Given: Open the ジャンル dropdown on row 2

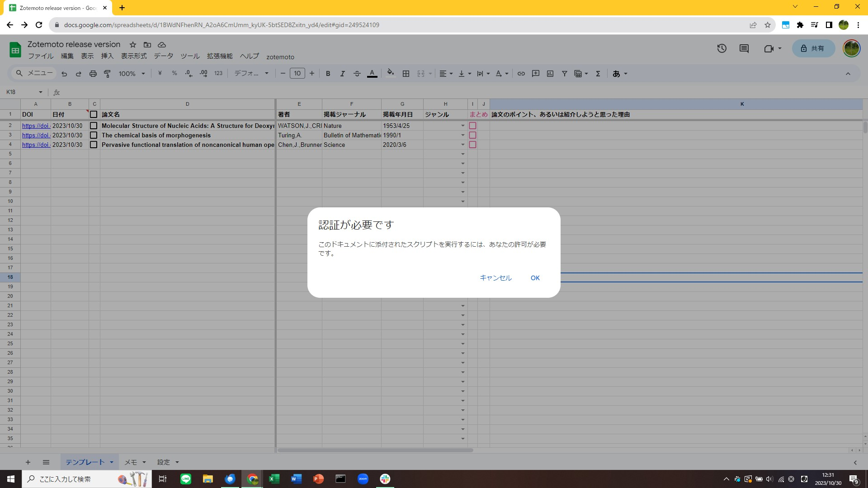Looking at the screenshot, I should [x=462, y=126].
